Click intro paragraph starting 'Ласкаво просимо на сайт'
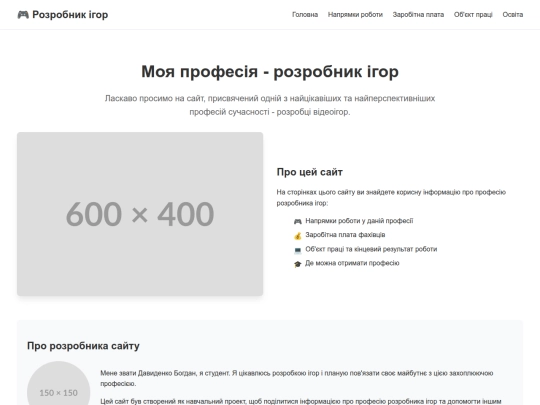 [270, 105]
